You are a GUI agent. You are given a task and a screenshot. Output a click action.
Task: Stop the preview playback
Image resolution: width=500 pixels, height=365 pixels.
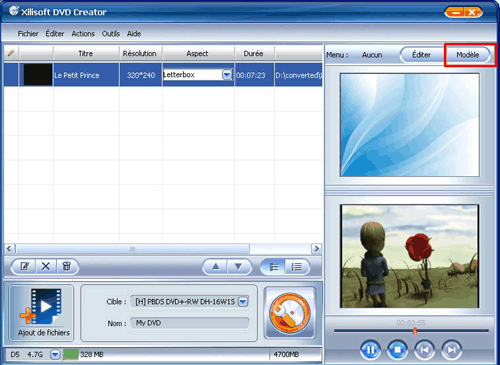click(x=397, y=350)
